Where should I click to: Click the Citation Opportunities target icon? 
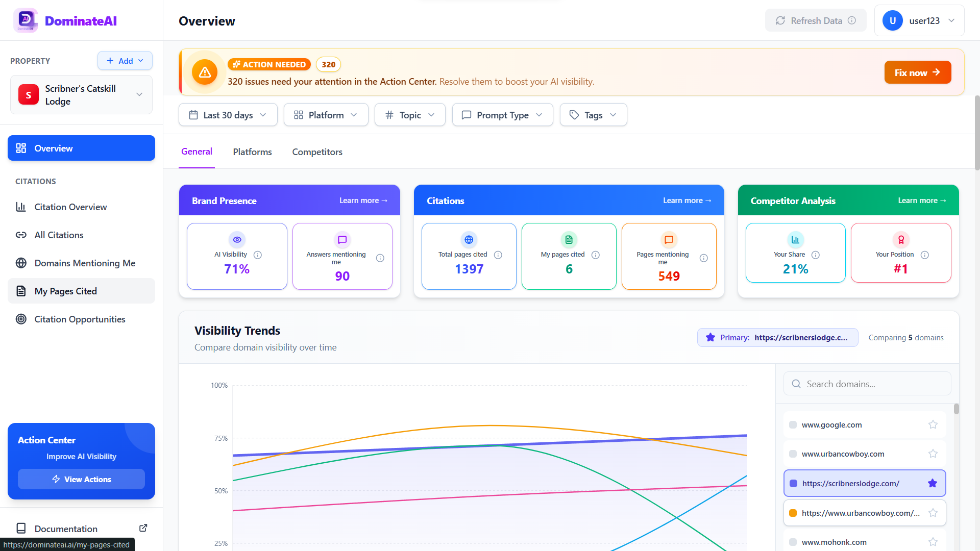(21, 319)
